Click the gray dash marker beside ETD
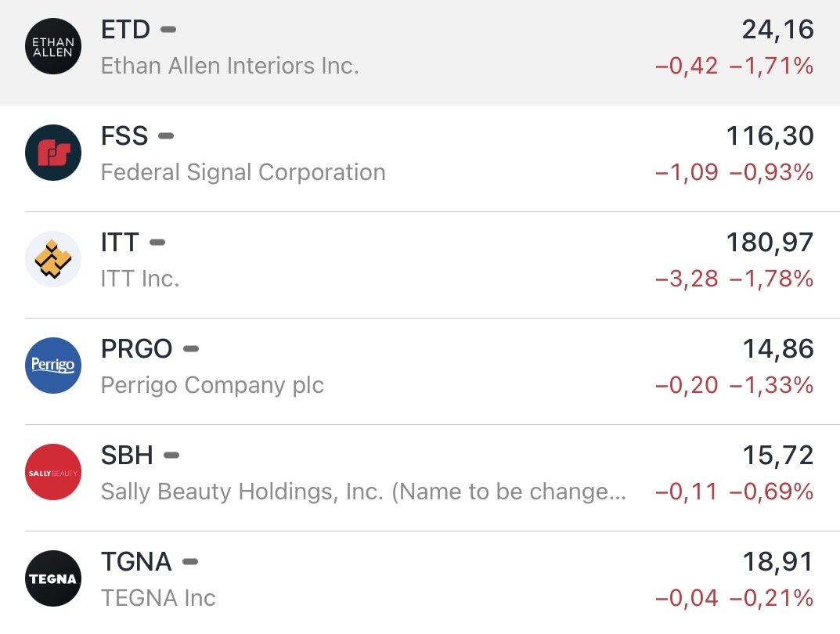This screenshot has width=840, height=634. click(x=168, y=30)
